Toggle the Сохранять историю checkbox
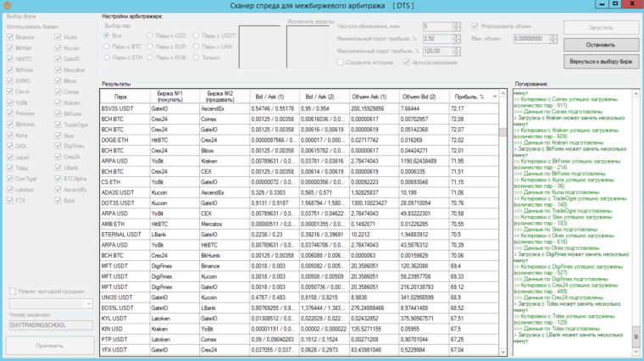This screenshot has height=361, width=644. point(341,63)
